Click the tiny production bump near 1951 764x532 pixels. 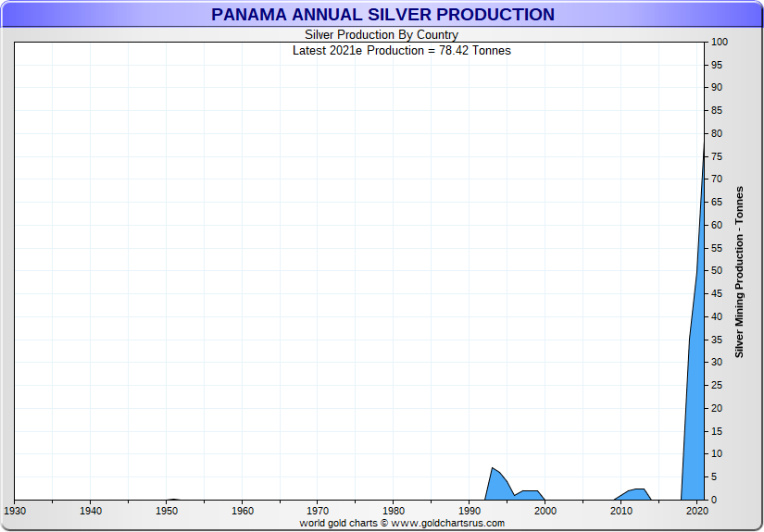click(x=174, y=499)
